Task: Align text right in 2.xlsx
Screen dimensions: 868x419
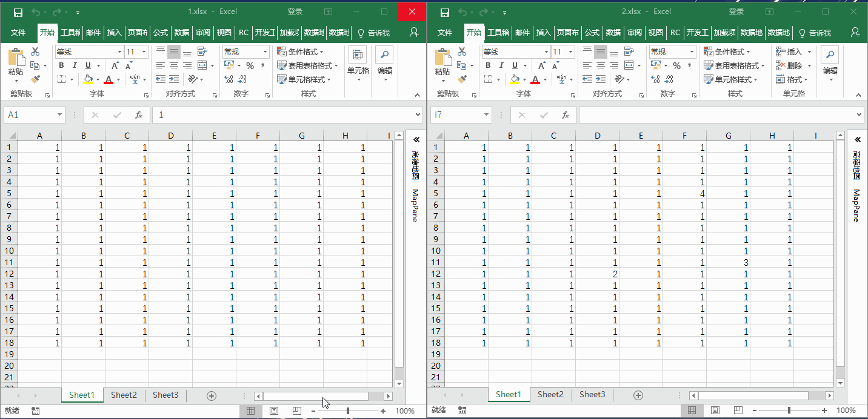Action: (x=614, y=65)
